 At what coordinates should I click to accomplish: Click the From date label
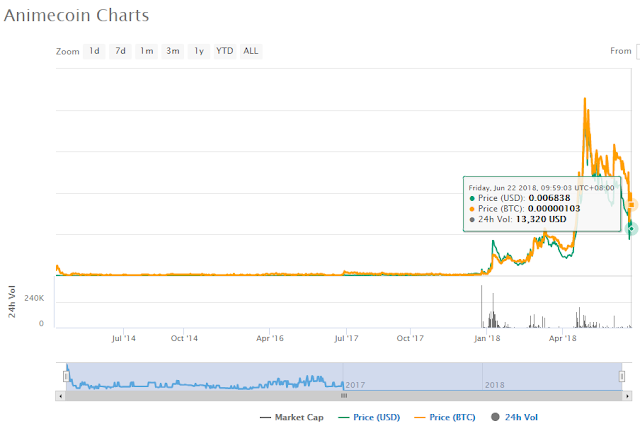click(621, 51)
